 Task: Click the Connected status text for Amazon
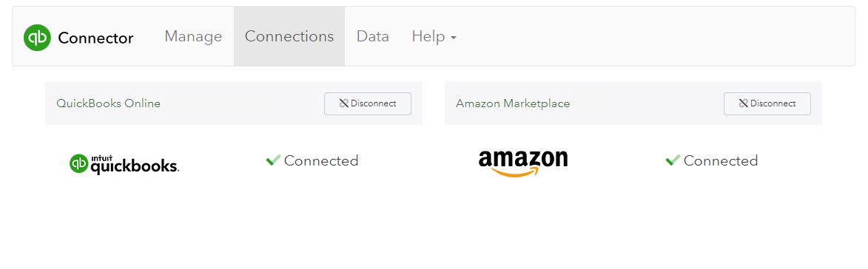tap(721, 161)
